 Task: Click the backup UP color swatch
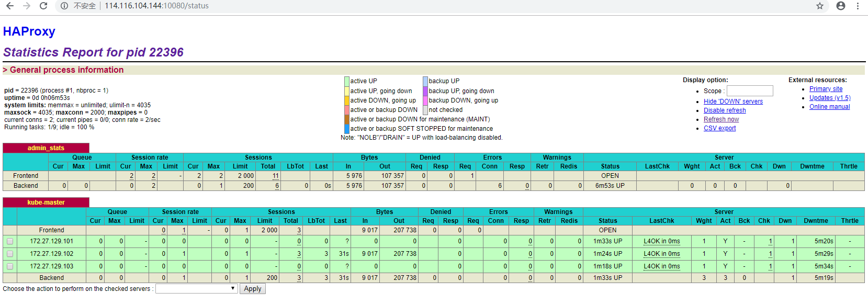point(425,81)
